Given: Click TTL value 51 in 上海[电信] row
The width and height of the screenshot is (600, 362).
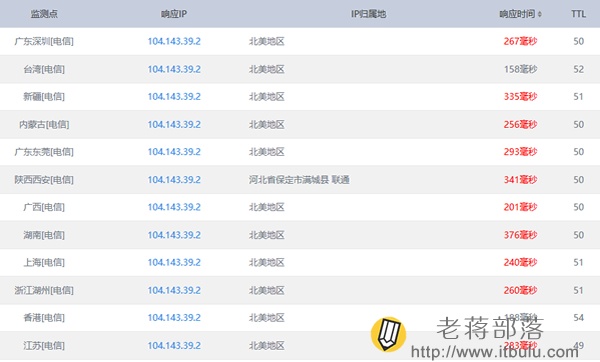Looking at the screenshot, I should tap(579, 262).
